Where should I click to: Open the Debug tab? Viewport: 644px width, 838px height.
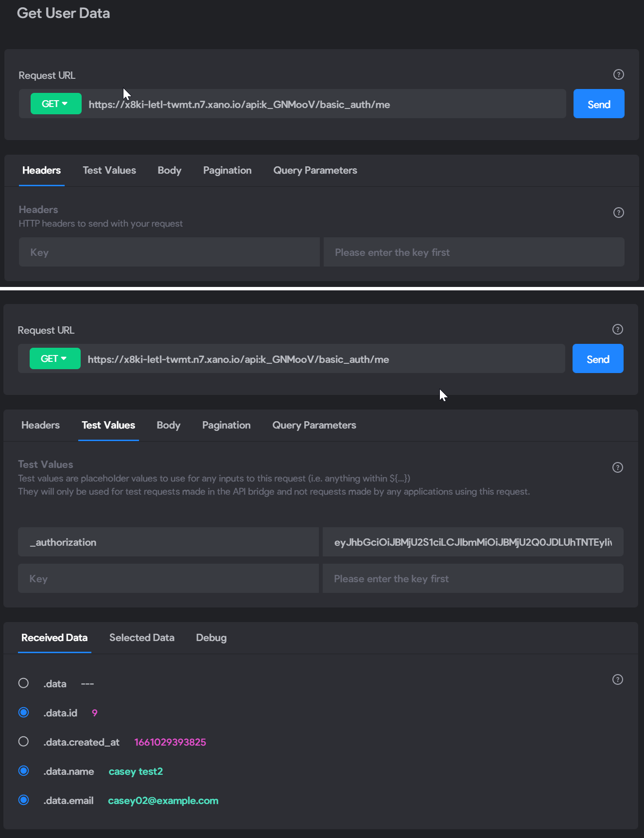[211, 638]
